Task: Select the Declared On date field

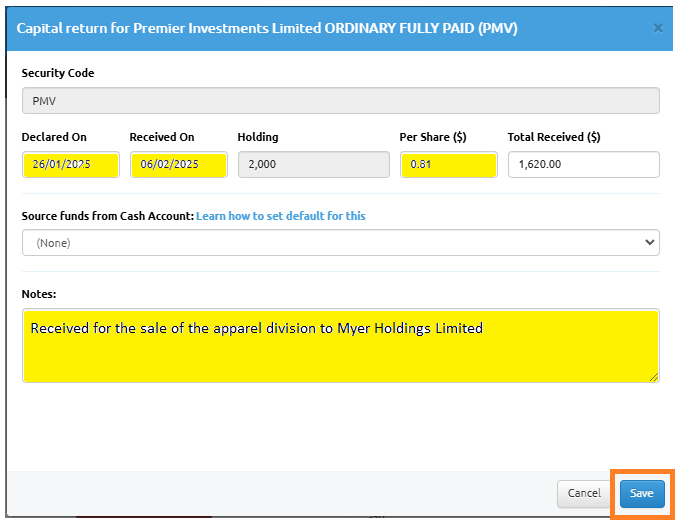Action: [x=71, y=164]
